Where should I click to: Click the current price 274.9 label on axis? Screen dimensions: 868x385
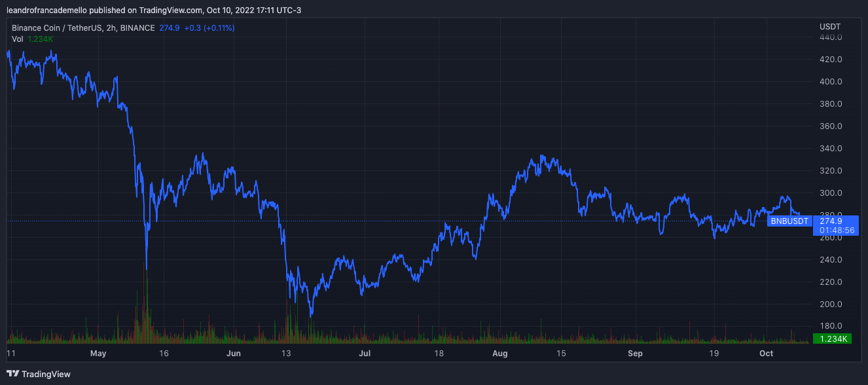point(830,221)
